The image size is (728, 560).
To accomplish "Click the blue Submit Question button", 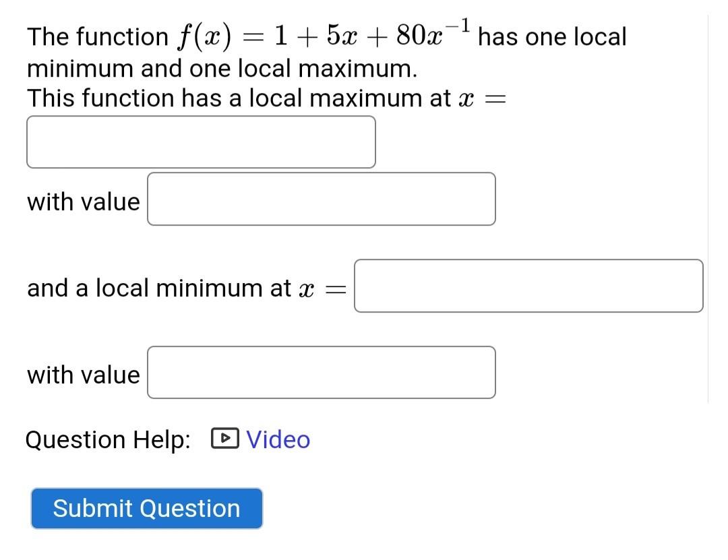I will 146,508.
